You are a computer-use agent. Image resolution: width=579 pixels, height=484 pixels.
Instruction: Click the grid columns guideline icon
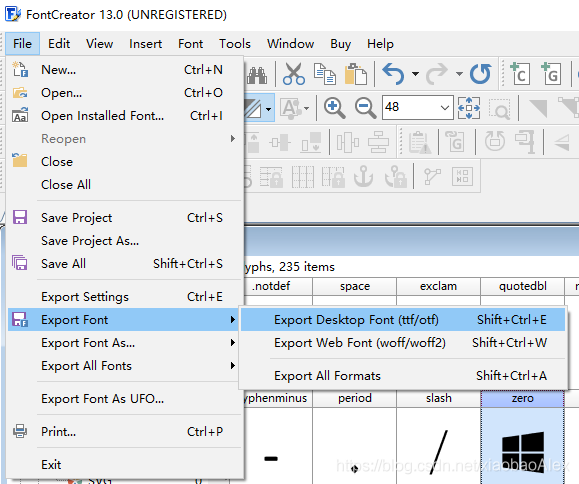[303, 177]
